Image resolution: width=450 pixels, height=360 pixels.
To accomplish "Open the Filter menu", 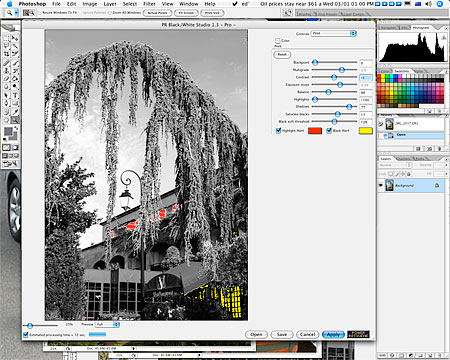I will (149, 4).
